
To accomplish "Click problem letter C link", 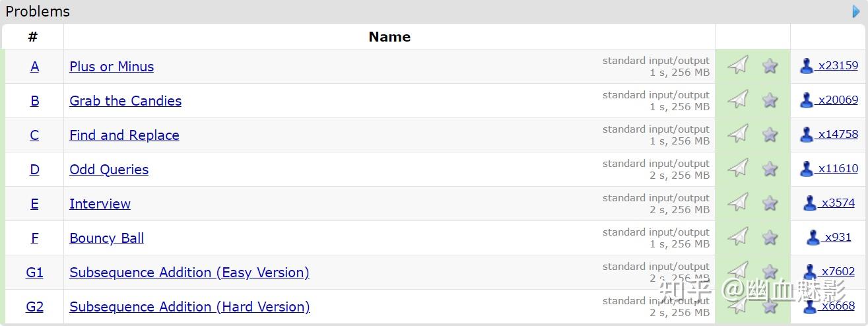I will coord(34,135).
